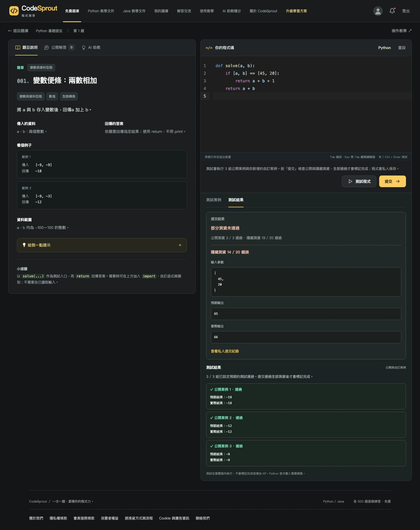
Task: Click the Python 基礎語法 breadcrumb
Action: click(49, 31)
